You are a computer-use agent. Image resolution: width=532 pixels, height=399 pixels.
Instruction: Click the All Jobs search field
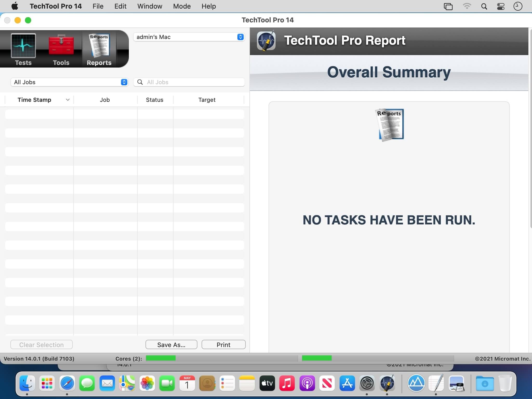pyautogui.click(x=189, y=82)
